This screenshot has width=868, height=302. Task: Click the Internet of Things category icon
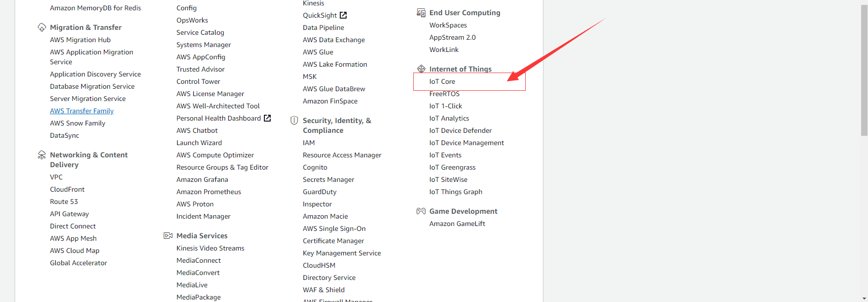[421, 69]
